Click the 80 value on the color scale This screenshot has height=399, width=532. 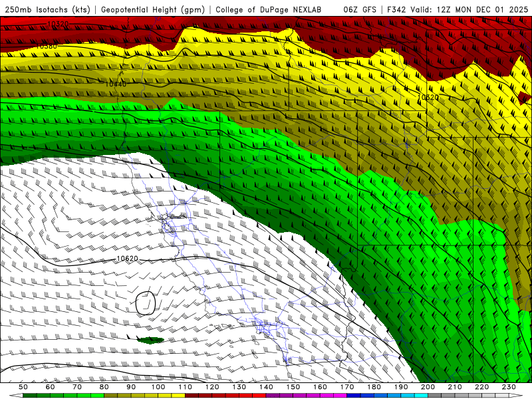pyautogui.click(x=104, y=387)
